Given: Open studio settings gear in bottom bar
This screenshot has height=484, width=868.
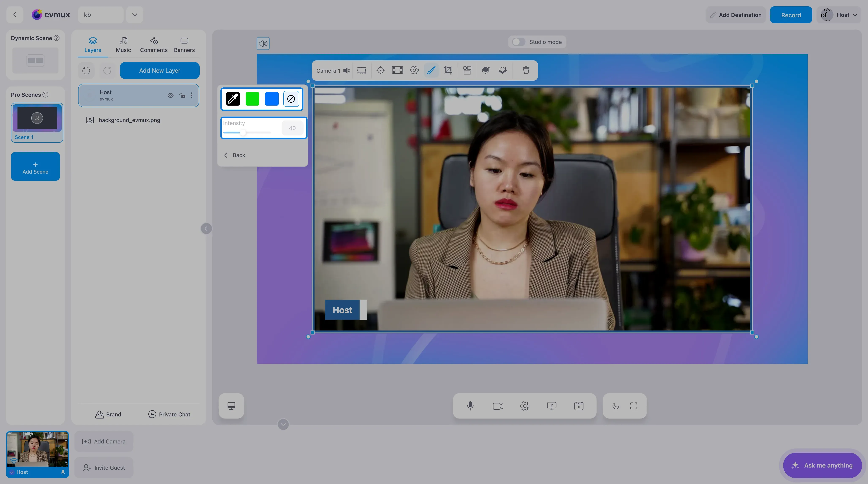Looking at the screenshot, I should [525, 406].
